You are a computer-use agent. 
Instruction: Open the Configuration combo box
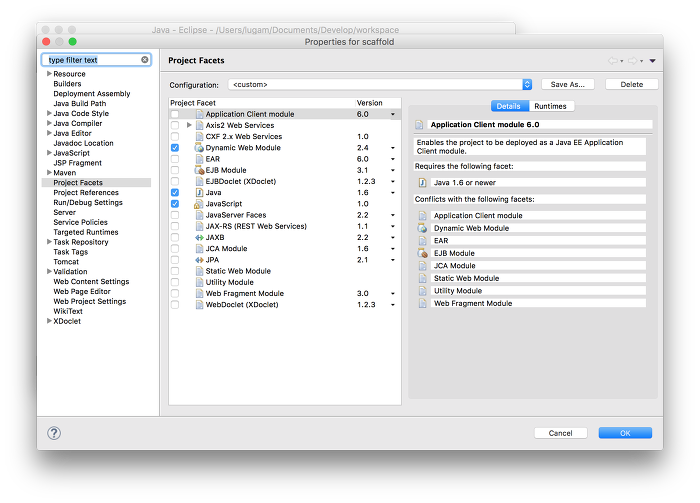(380, 84)
